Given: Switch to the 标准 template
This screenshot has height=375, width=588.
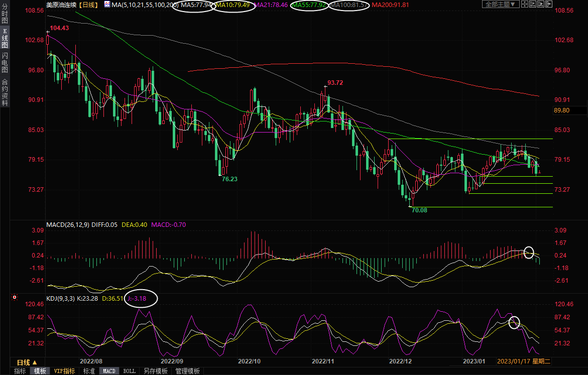Looking at the screenshot, I should (89, 371).
